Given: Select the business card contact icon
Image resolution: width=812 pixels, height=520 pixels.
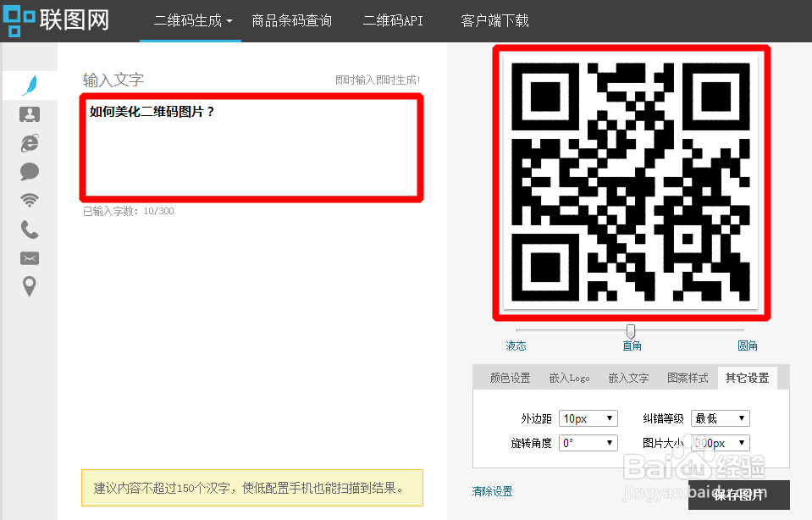Looking at the screenshot, I should (x=30, y=114).
